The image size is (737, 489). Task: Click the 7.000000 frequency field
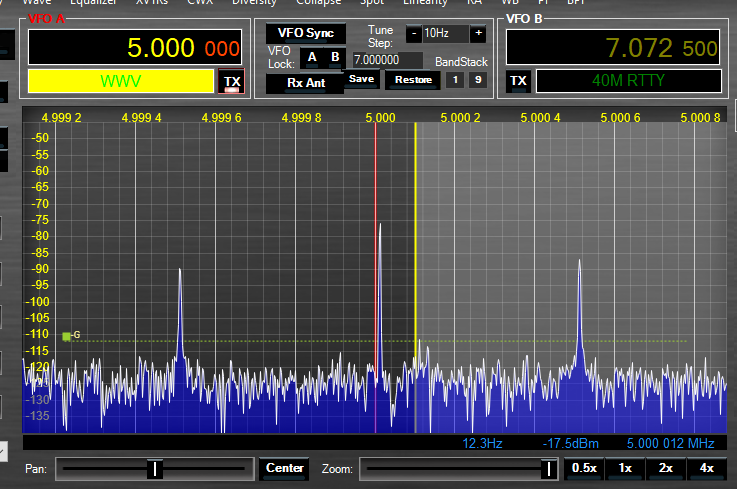click(387, 60)
